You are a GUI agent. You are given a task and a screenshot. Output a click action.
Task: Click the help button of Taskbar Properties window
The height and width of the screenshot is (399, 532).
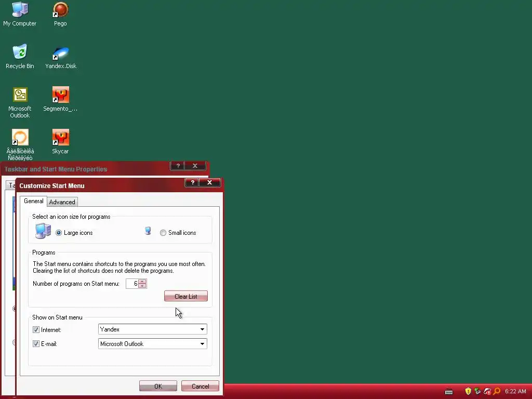coord(178,166)
